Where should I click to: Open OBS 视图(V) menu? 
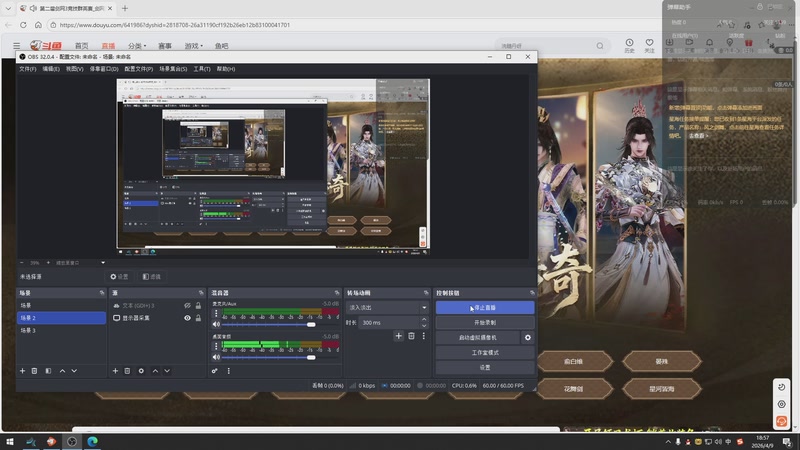(74, 69)
